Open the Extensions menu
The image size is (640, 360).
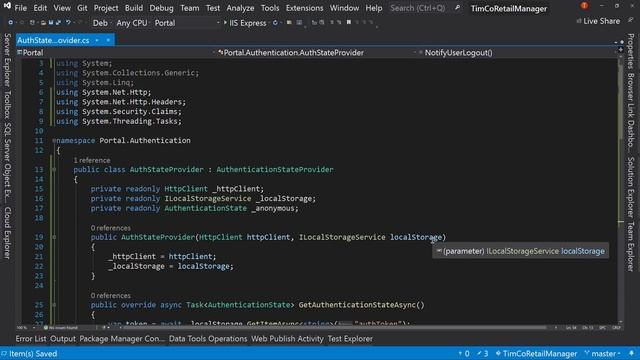point(304,8)
